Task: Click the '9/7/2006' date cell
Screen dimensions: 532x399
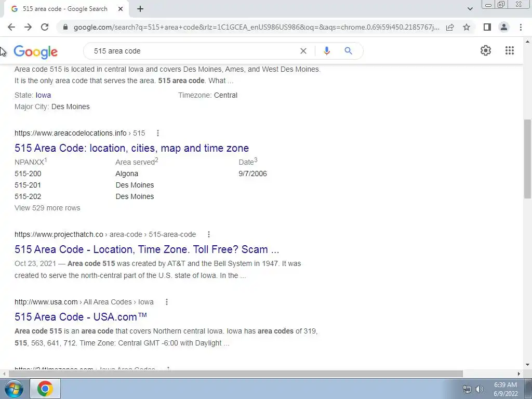Action: tap(253, 174)
